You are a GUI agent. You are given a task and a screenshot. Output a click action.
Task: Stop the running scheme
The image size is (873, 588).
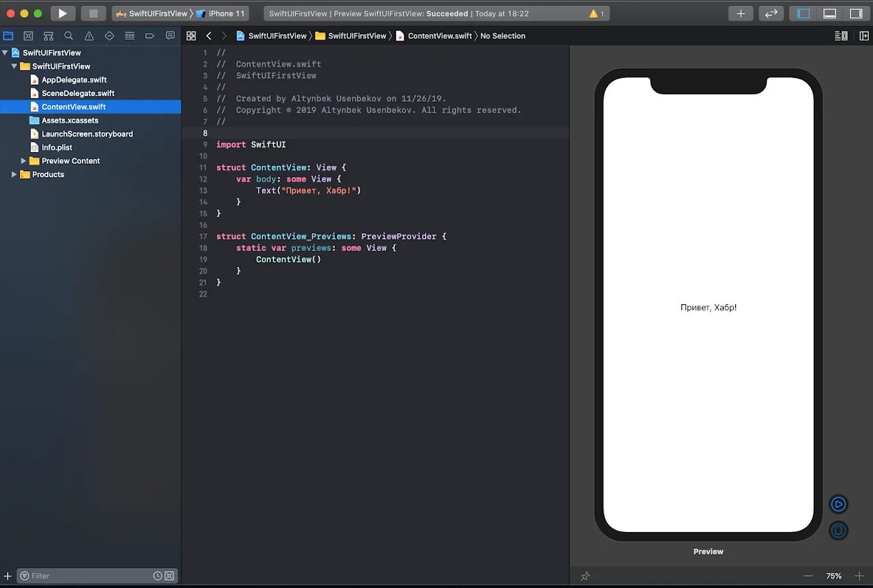[93, 14]
